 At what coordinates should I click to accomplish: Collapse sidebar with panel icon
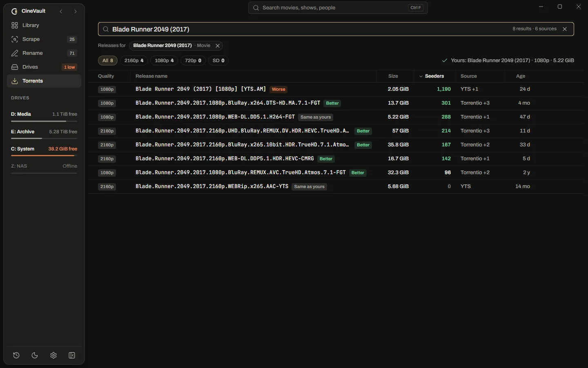[72, 355]
